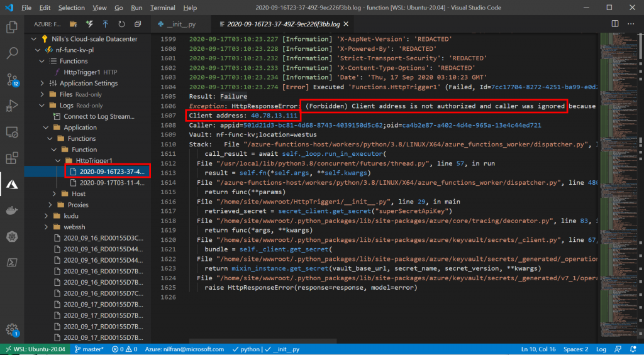
Task: Expand the Files Read-only node
Action: (x=42, y=94)
